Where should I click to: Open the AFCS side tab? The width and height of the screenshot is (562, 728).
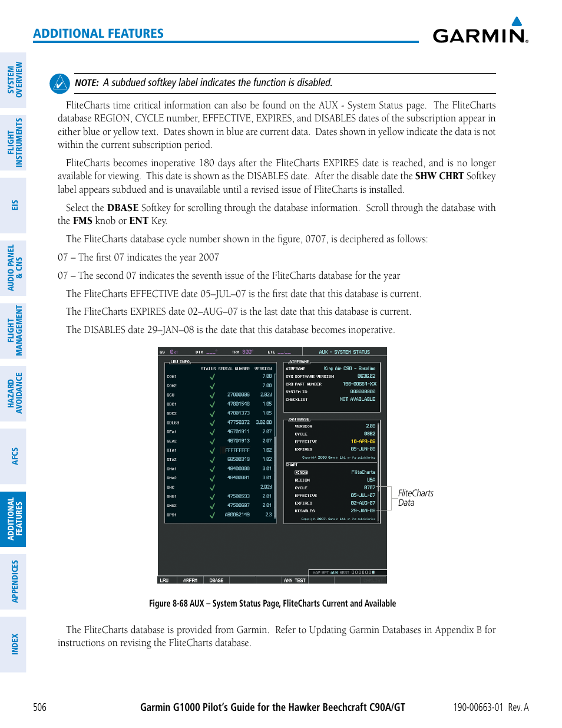coord(13,456)
